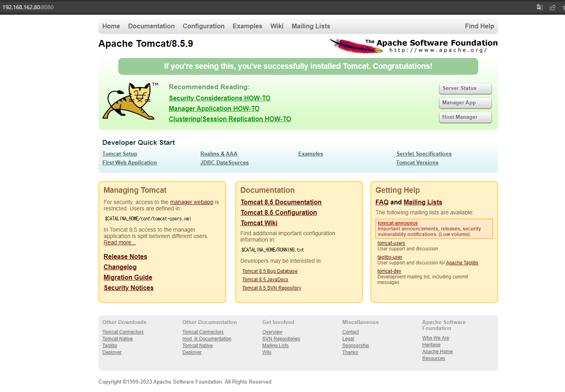Image resolution: width=565 pixels, height=392 pixels.
Task: Click the Apache Software Foundation feather logo
Action: [414, 46]
